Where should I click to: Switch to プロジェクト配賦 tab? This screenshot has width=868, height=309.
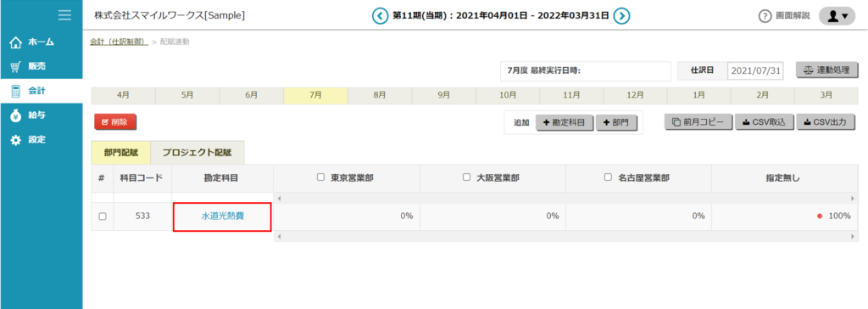pos(197,153)
